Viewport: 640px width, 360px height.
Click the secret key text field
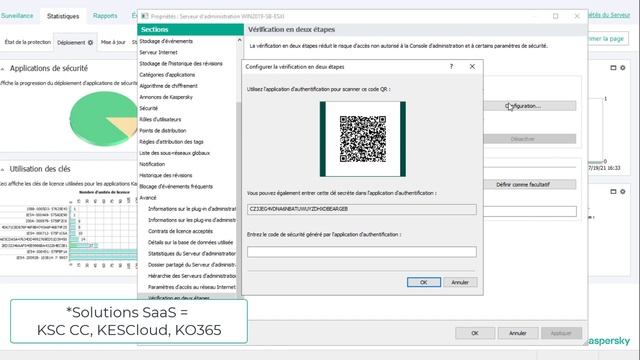(x=362, y=209)
